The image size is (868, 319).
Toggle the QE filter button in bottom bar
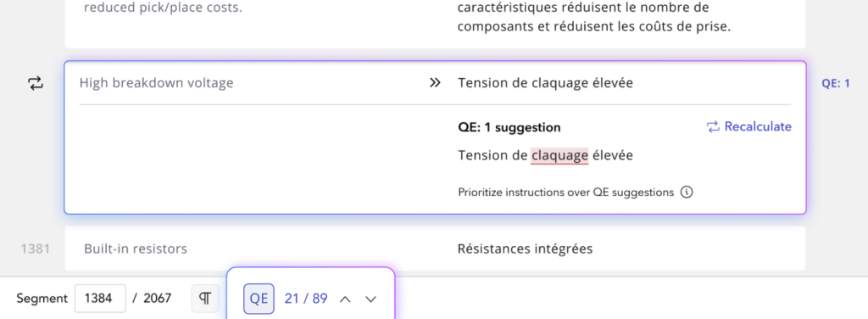click(x=259, y=299)
